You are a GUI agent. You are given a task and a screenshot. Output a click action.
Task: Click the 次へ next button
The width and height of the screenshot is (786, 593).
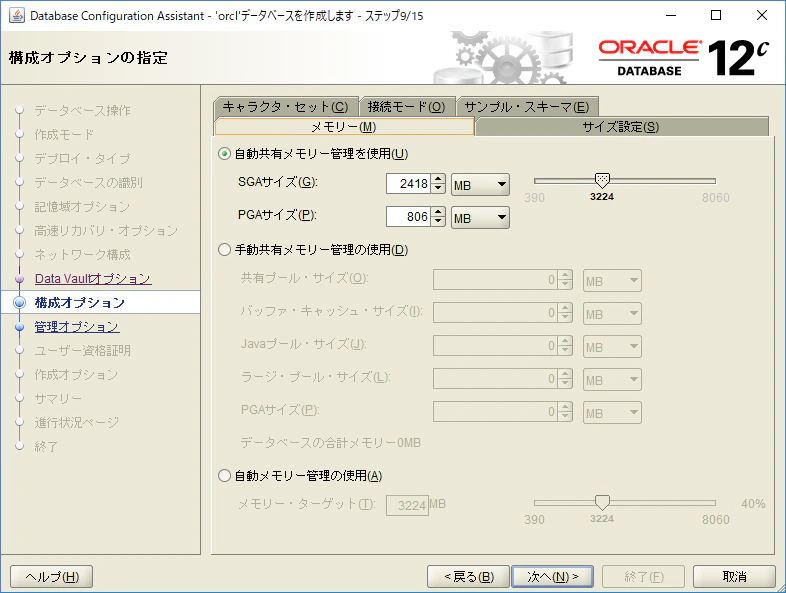[x=552, y=576]
